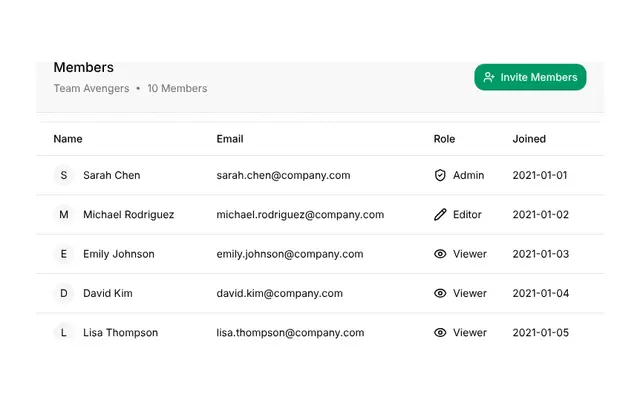Sort by the Email column header
Screen dimensions: 640x400
point(230,139)
